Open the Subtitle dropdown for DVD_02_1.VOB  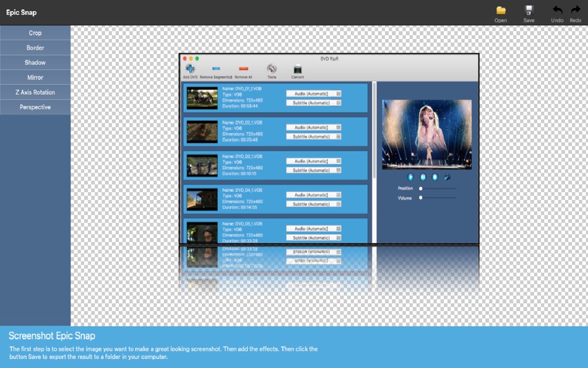click(313, 135)
